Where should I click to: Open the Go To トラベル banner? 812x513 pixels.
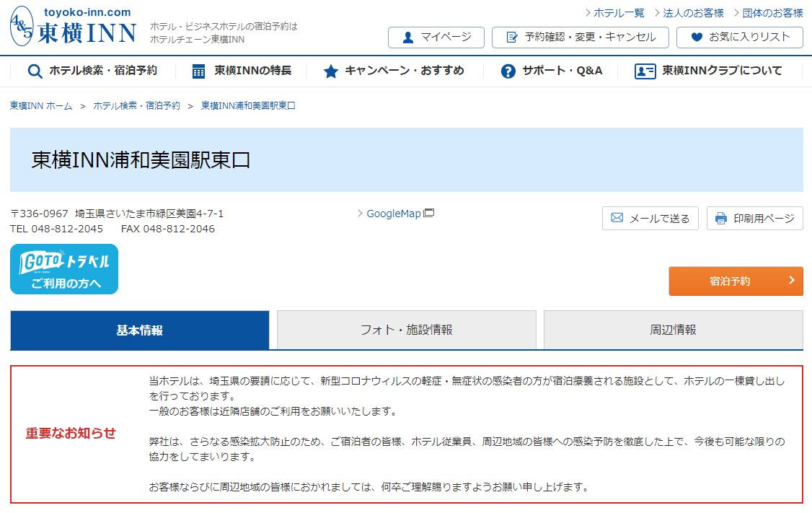coord(64,269)
